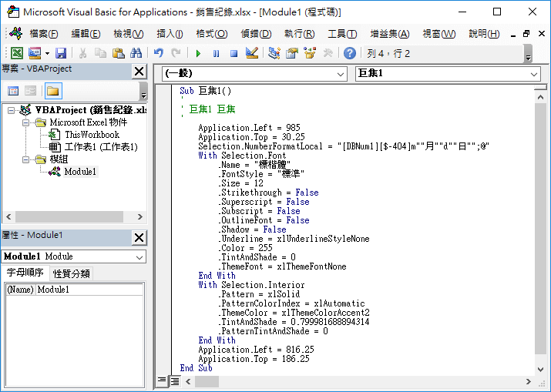Open the 檔案(F) menu

coord(44,34)
